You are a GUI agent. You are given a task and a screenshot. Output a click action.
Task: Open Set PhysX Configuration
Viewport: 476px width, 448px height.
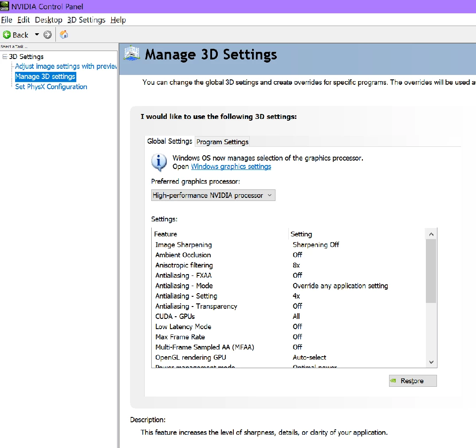click(x=51, y=87)
